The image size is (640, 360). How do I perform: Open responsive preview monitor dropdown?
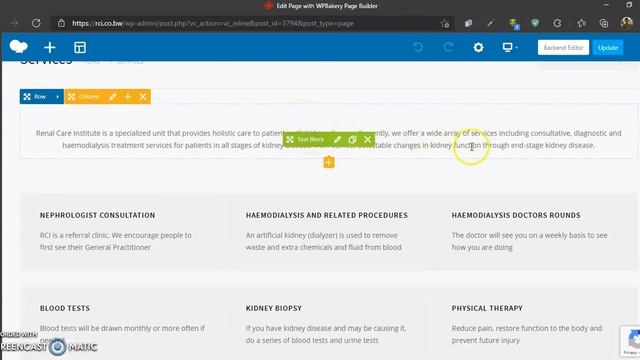(x=510, y=47)
